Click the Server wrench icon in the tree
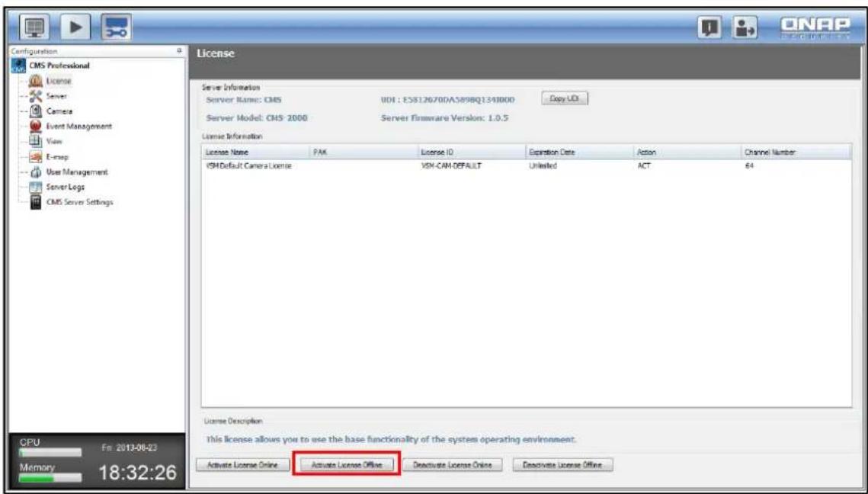 tap(36, 96)
